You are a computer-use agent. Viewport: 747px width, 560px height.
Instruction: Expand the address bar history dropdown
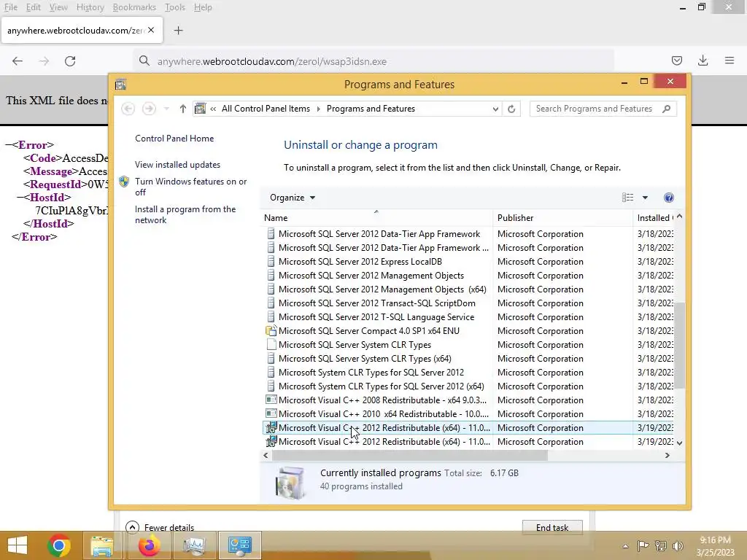click(495, 109)
